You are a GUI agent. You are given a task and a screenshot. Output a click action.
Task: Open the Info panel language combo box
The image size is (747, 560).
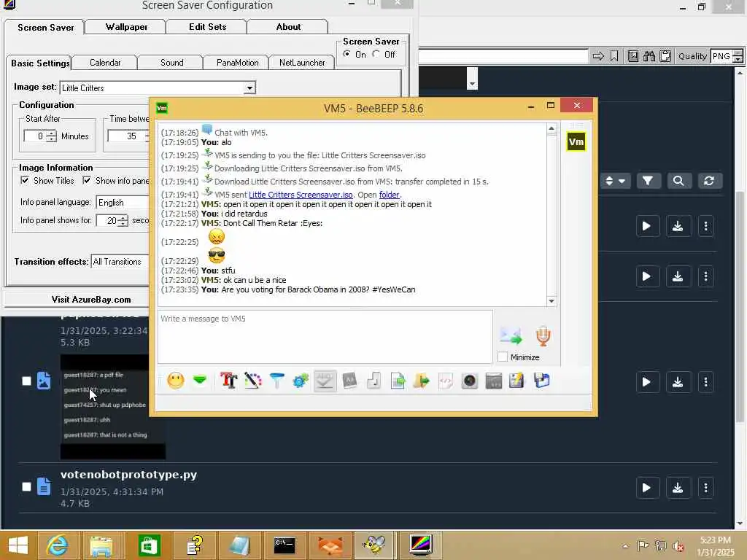point(123,203)
